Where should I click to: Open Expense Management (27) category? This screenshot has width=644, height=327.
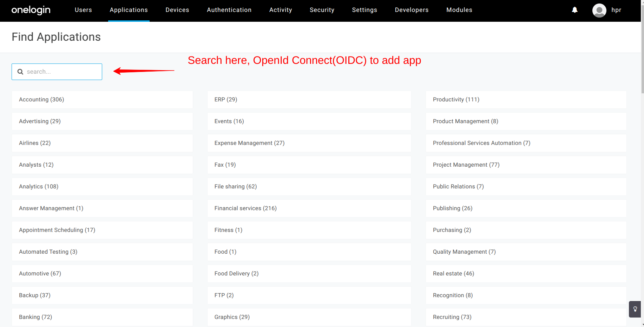(x=309, y=143)
